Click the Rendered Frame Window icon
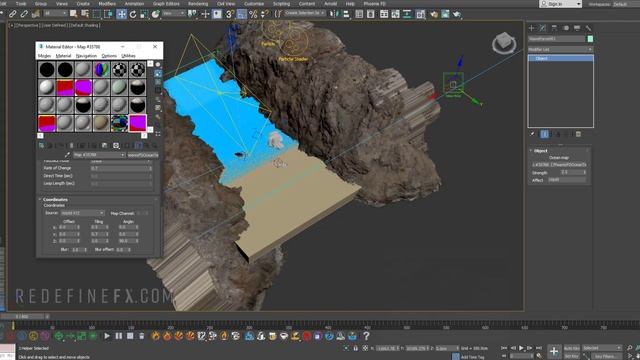Viewport: 640px width, 360px height. tap(445, 14)
